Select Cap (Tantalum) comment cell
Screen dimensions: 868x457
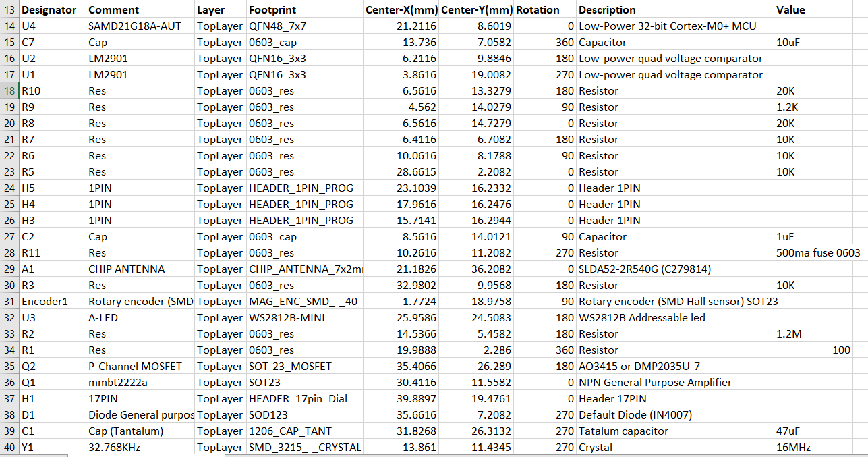point(141,431)
